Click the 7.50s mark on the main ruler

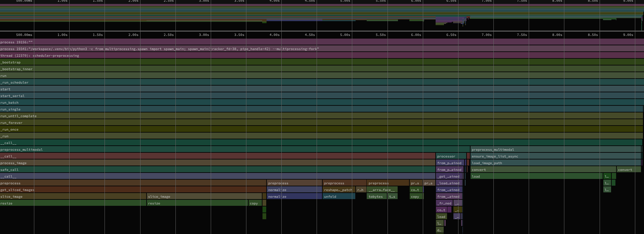click(x=522, y=35)
